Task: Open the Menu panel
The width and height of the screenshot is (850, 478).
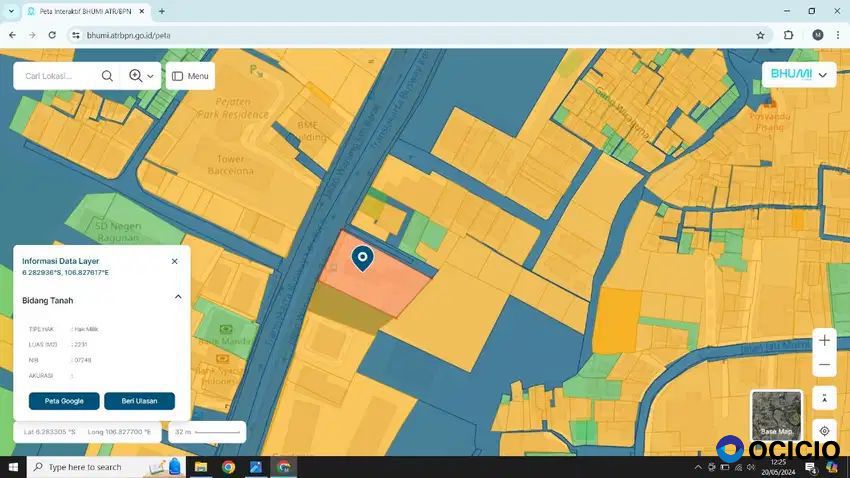Action: tap(190, 76)
